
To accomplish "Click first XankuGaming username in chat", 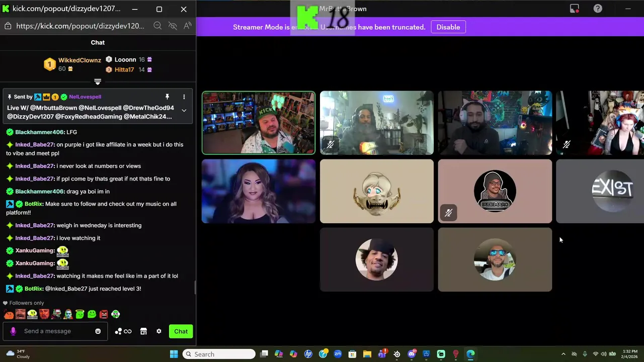I will click(35, 250).
